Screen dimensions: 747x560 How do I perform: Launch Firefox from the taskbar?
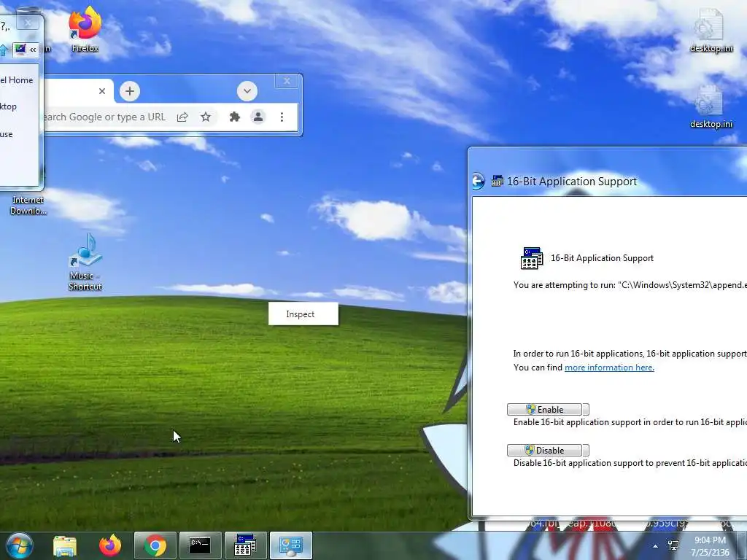pyautogui.click(x=110, y=545)
